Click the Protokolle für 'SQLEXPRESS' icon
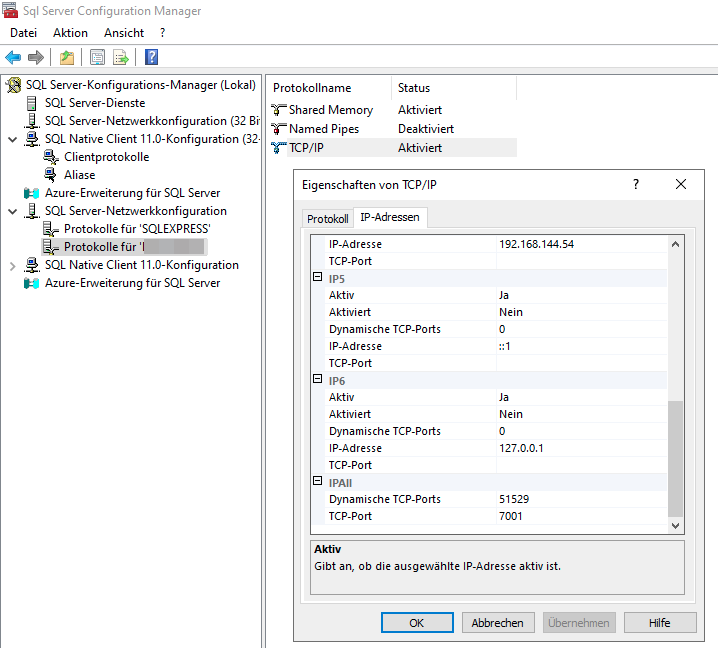 (50, 229)
